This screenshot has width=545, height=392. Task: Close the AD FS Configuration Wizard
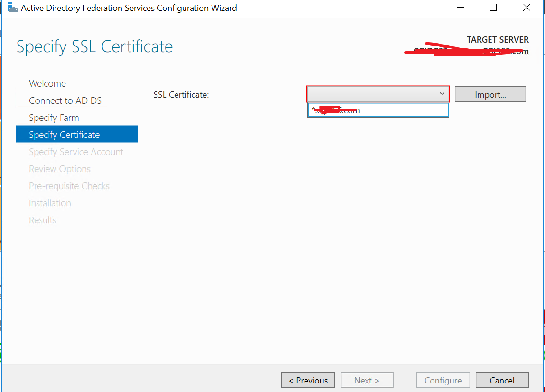pyautogui.click(x=527, y=8)
